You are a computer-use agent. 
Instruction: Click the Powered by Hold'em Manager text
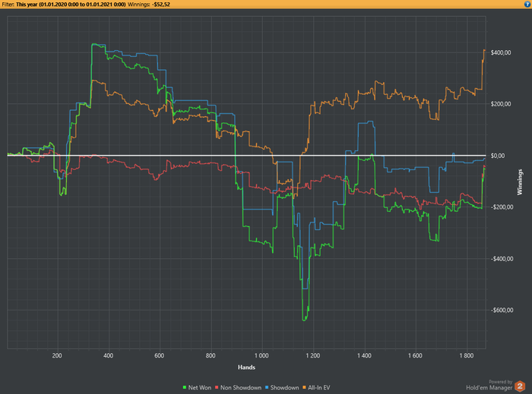click(x=489, y=385)
